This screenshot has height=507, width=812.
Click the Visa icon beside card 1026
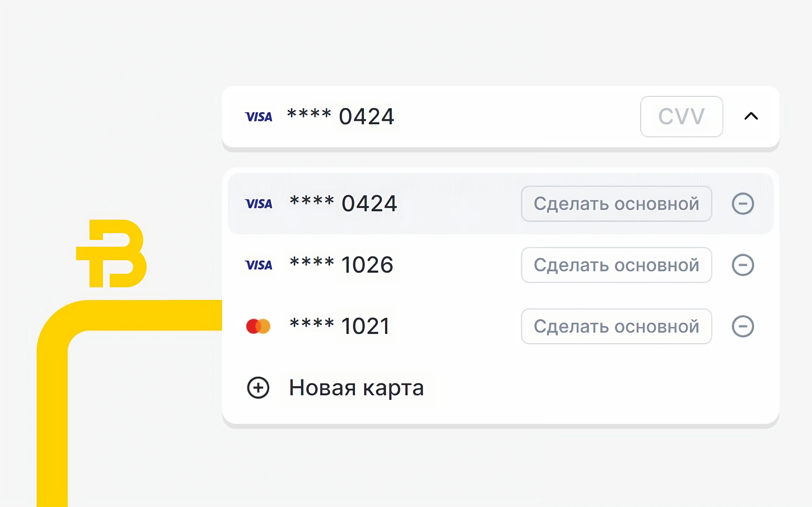point(258,265)
